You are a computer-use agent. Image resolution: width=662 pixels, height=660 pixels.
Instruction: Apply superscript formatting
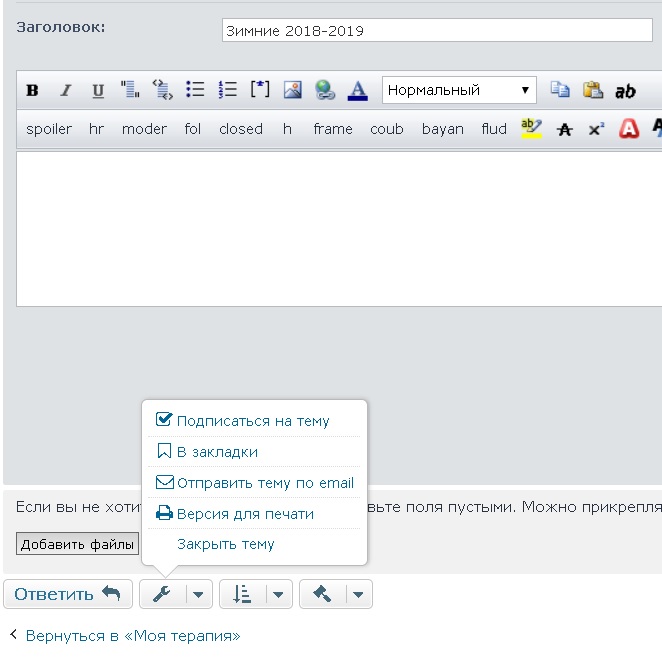[596, 129]
